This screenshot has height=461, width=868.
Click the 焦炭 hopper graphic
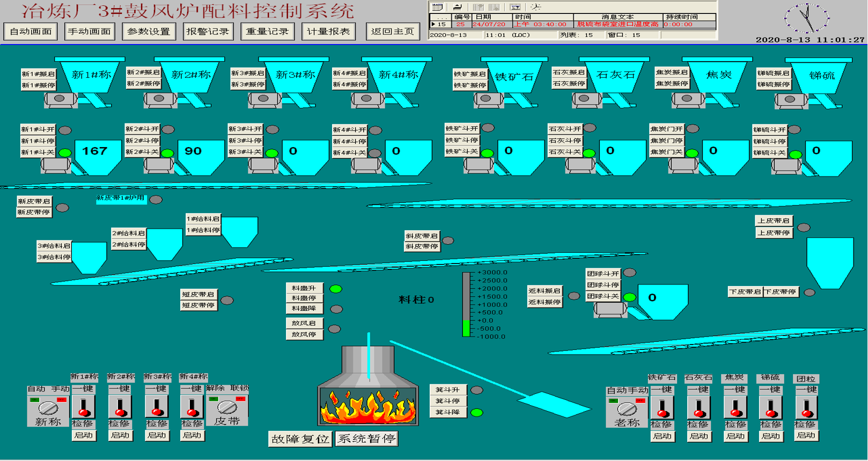click(x=719, y=75)
